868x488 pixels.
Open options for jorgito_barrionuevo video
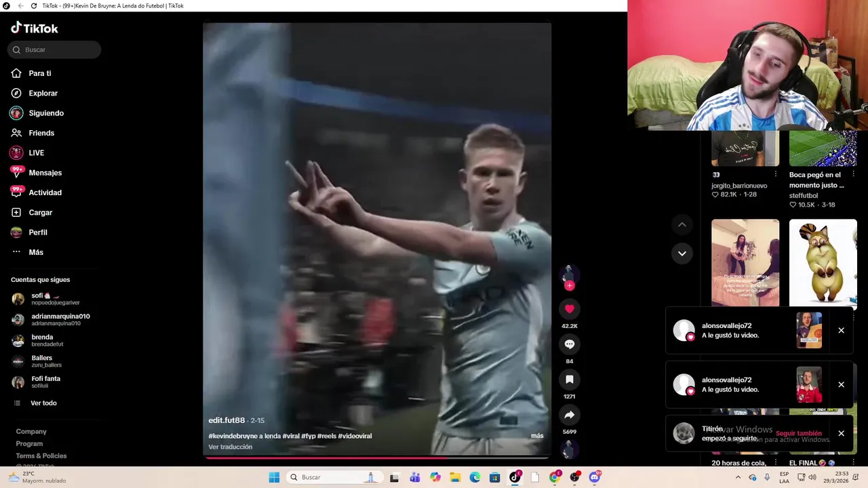pyautogui.click(x=776, y=175)
